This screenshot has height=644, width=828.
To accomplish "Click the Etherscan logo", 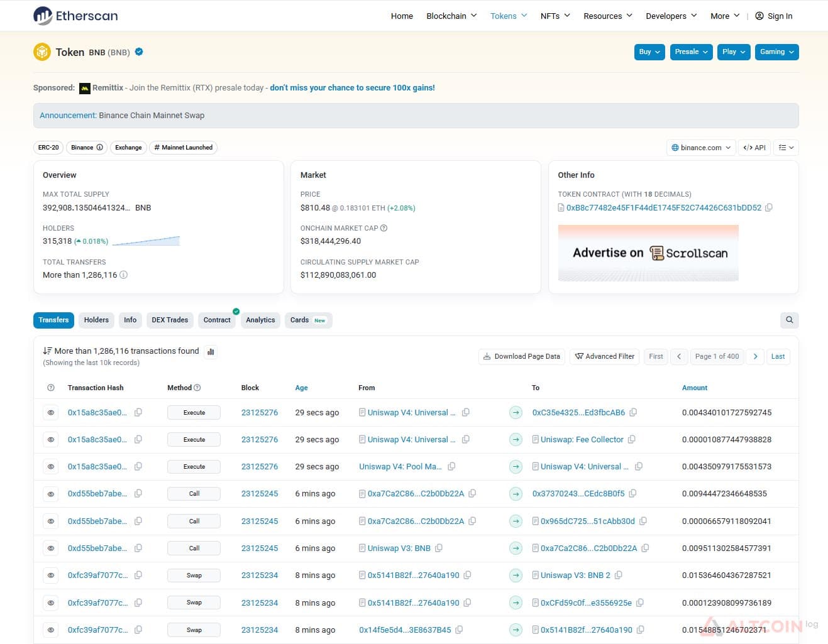I will [x=75, y=16].
